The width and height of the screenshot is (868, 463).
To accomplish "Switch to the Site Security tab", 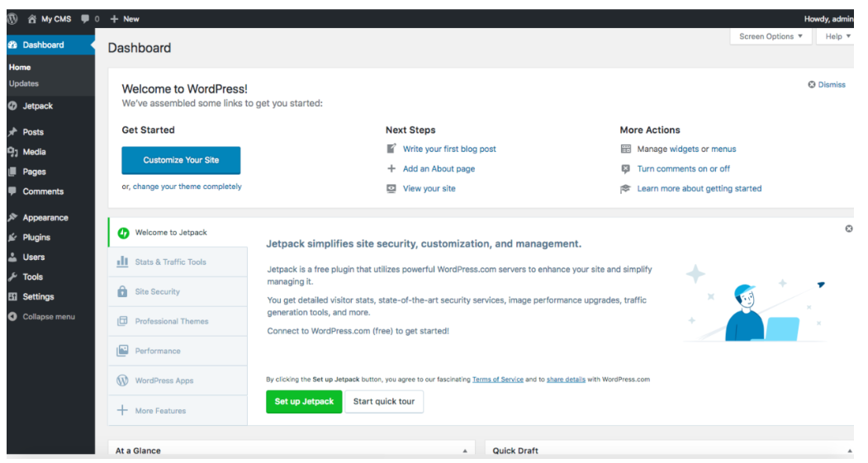I will click(x=178, y=291).
